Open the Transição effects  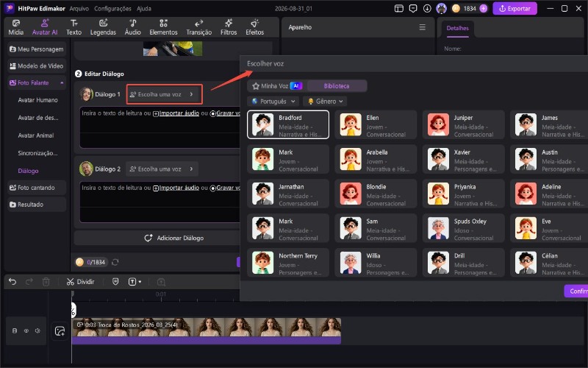tap(198, 27)
